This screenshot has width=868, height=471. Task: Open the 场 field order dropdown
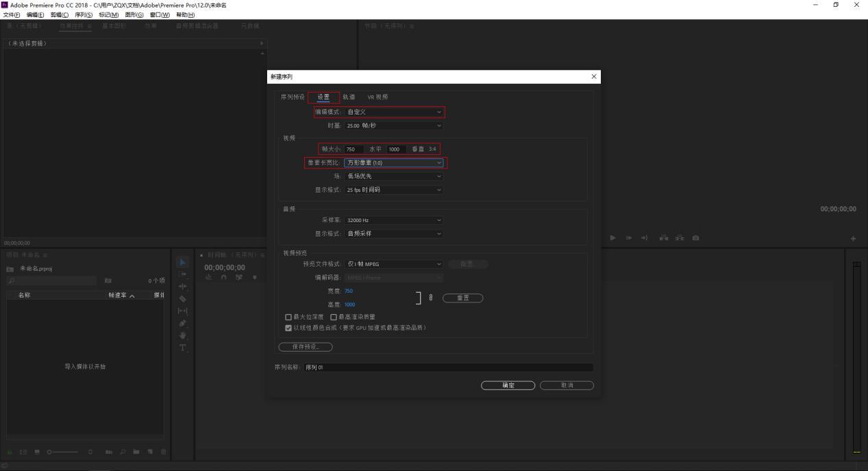tap(394, 176)
